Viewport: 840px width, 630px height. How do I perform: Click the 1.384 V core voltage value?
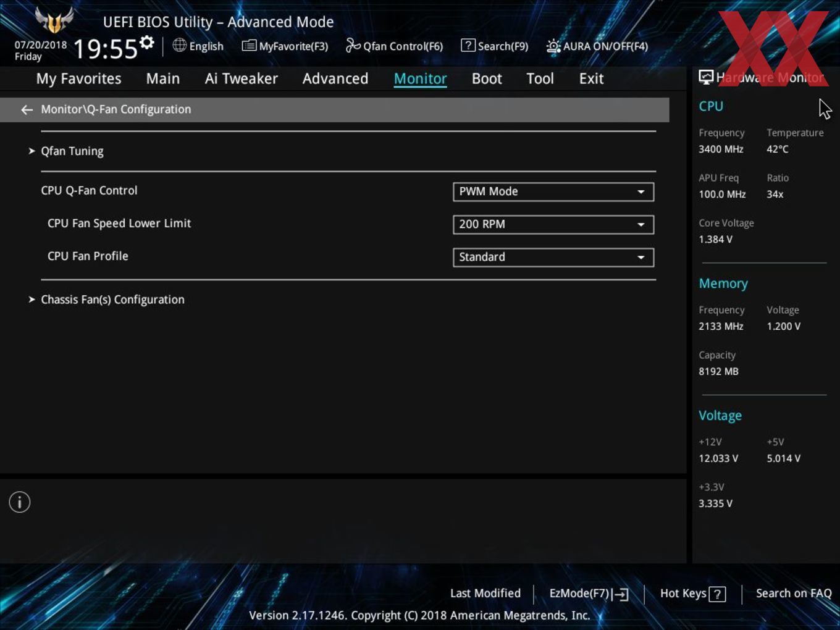[715, 239]
